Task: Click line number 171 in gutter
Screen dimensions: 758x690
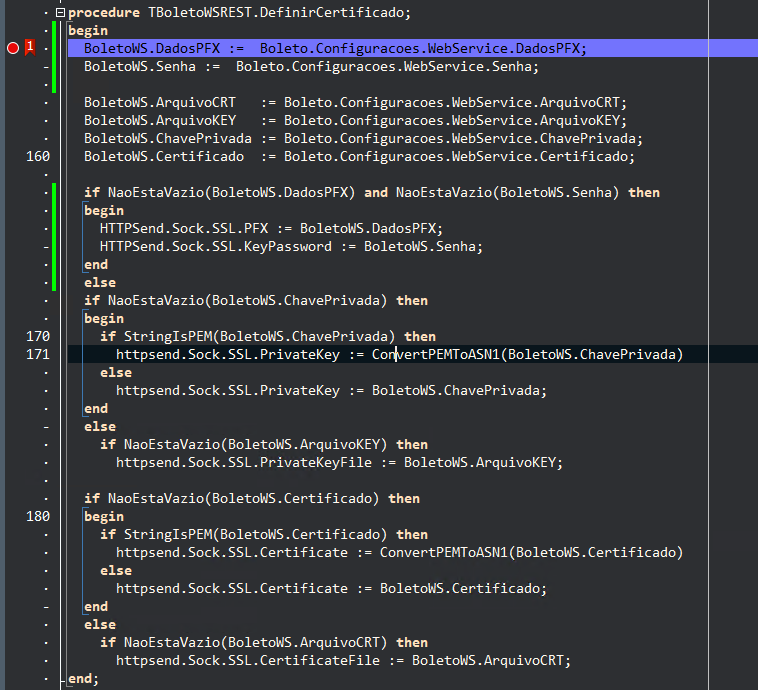Action: tap(38, 354)
